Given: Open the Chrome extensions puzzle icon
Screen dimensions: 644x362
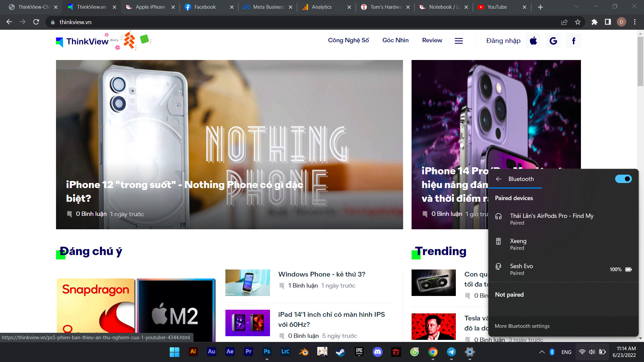Looking at the screenshot, I should tap(594, 22).
